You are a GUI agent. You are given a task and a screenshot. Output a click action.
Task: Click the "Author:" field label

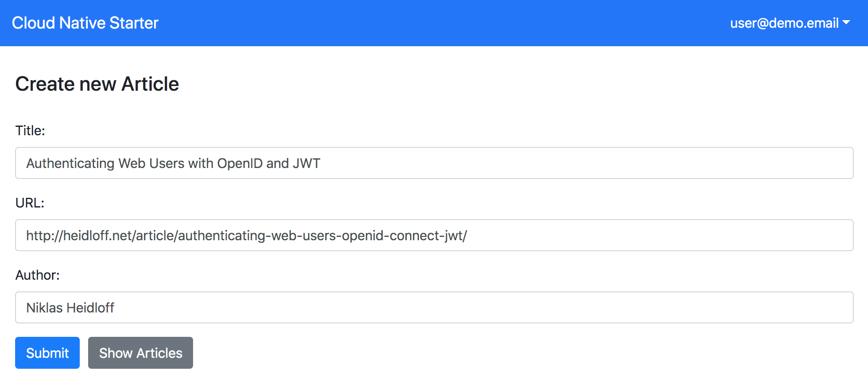(38, 275)
